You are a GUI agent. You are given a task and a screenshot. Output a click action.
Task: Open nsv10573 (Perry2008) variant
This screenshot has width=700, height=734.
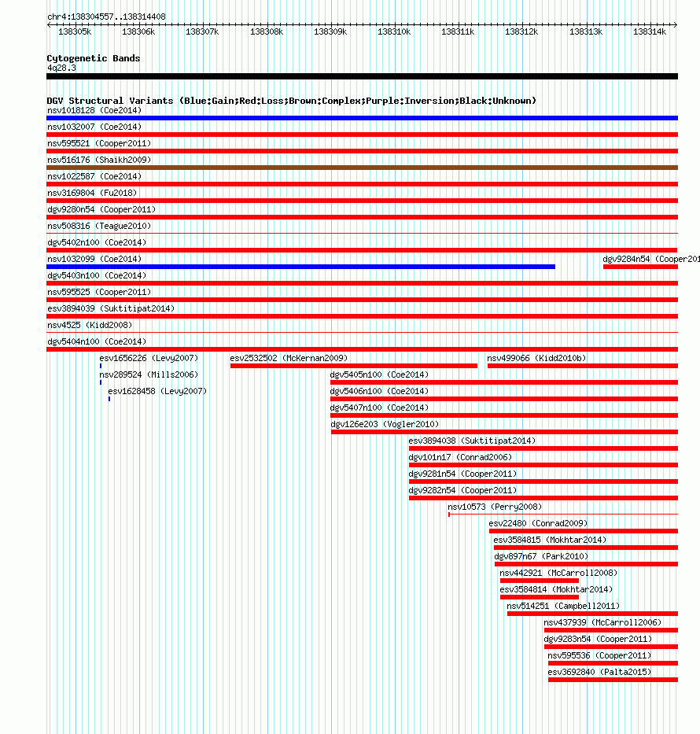pyautogui.click(x=495, y=507)
